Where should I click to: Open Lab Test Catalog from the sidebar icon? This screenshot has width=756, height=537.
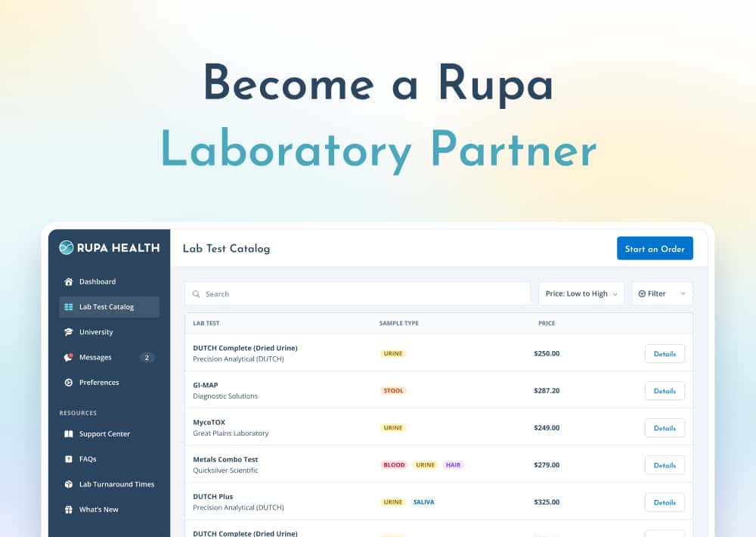tap(68, 306)
